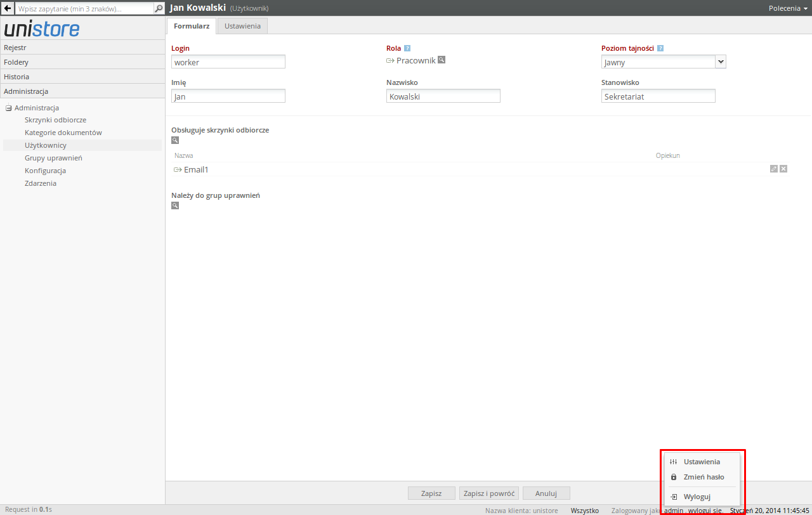Click the Request in 0.1s status text

[29, 509]
